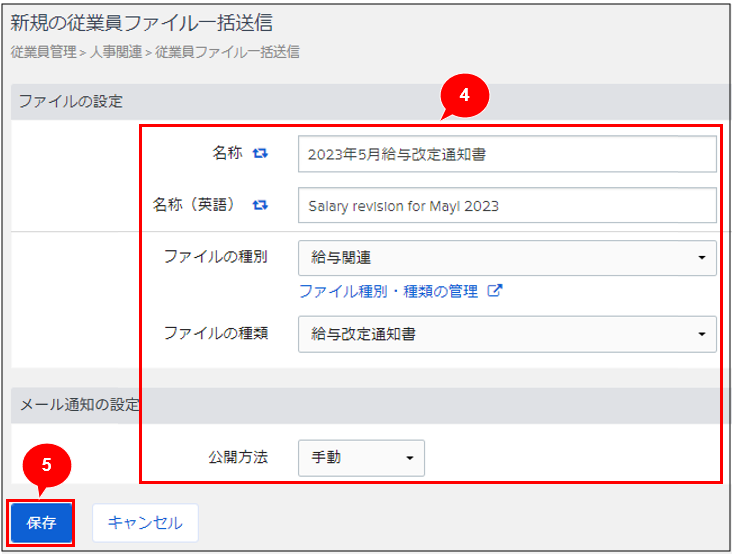Click the メール通知の設定 section header
Screen dimensions: 732x554
79,404
